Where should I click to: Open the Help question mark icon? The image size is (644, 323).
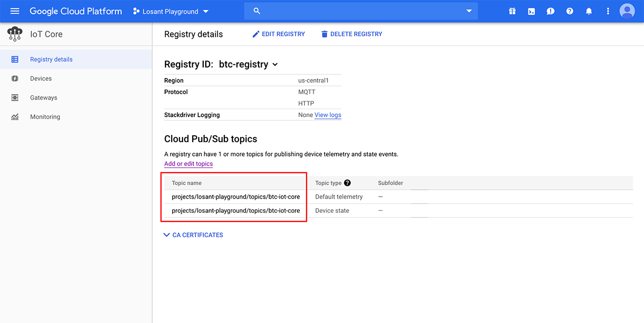pos(570,11)
